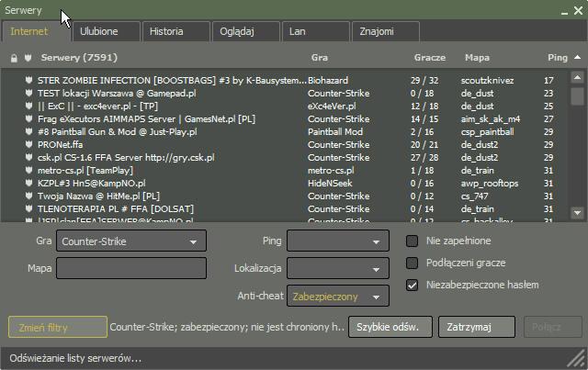Expand the Lokalizacja dropdown
588x370 pixels.
tap(338, 268)
